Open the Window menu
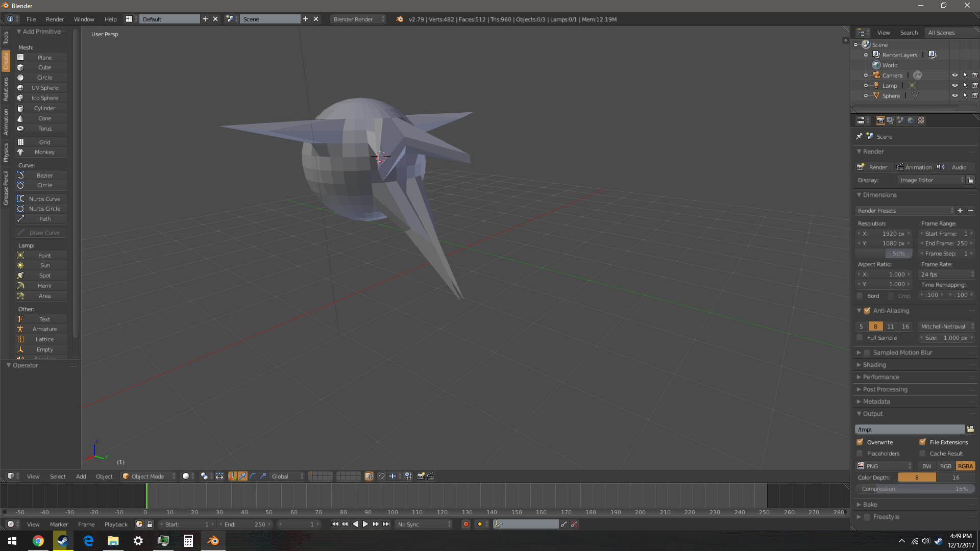 tap(84, 19)
